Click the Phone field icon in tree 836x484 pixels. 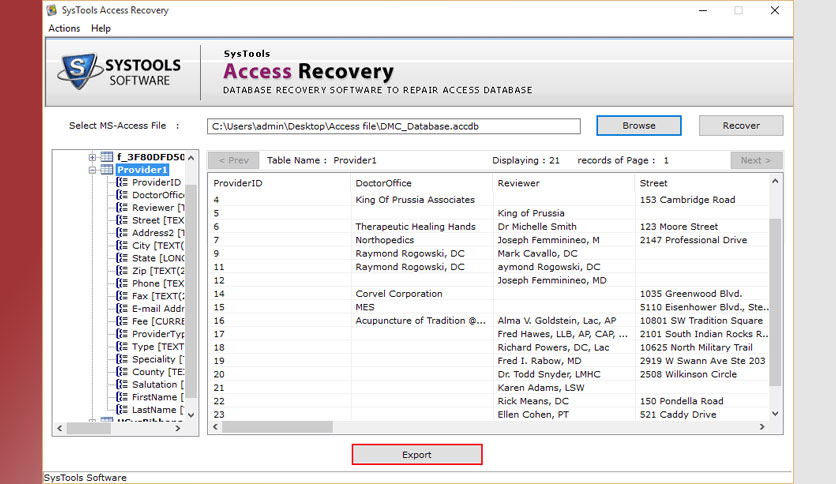pos(122,283)
